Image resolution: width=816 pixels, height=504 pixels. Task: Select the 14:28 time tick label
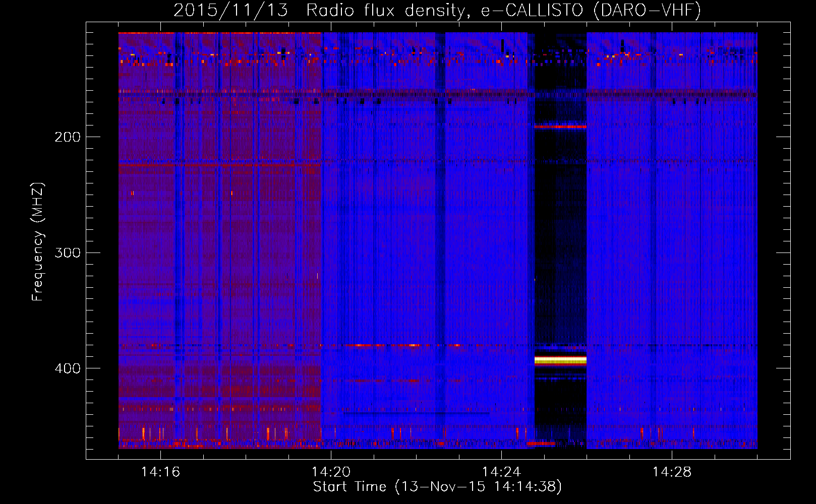pyautogui.click(x=672, y=472)
